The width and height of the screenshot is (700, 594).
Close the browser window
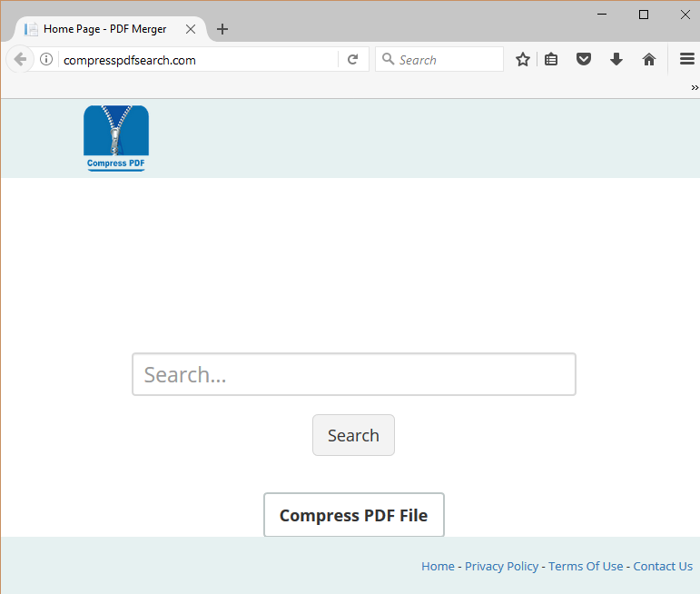685,15
